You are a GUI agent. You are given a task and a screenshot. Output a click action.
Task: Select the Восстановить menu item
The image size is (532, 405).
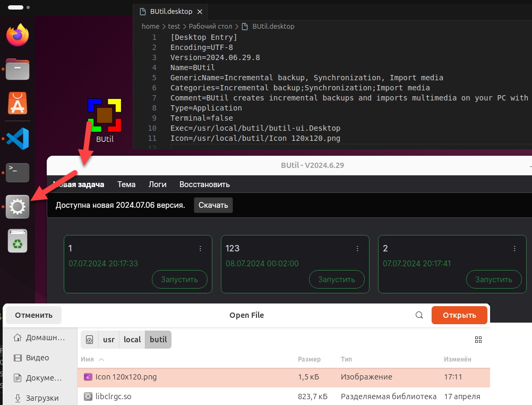(x=204, y=184)
